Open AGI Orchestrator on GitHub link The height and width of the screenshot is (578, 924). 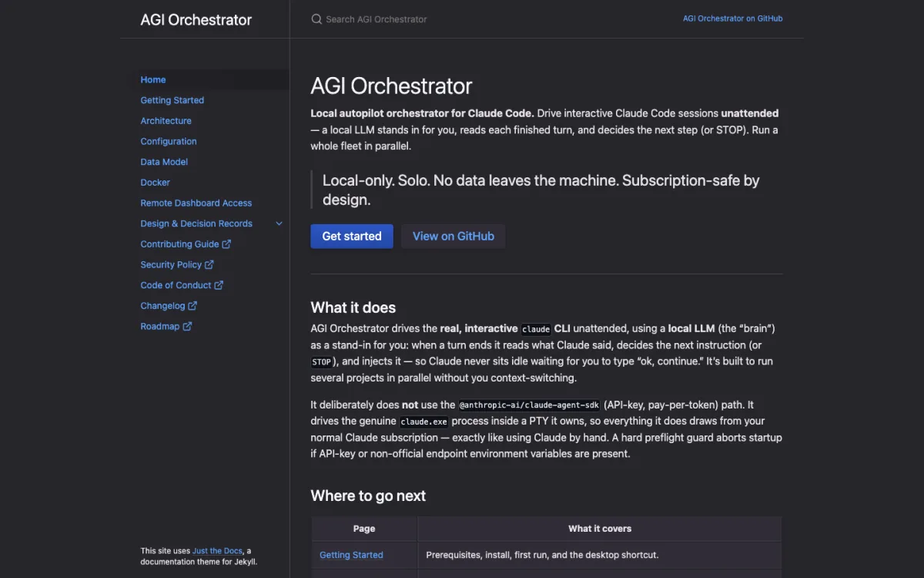(x=732, y=18)
